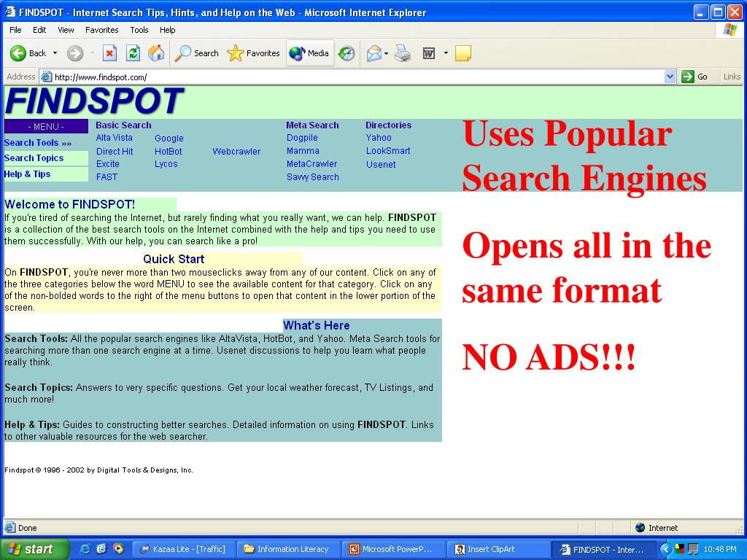The height and width of the screenshot is (560, 747).
Task: Click the Mail envelope icon
Action: 374,53
